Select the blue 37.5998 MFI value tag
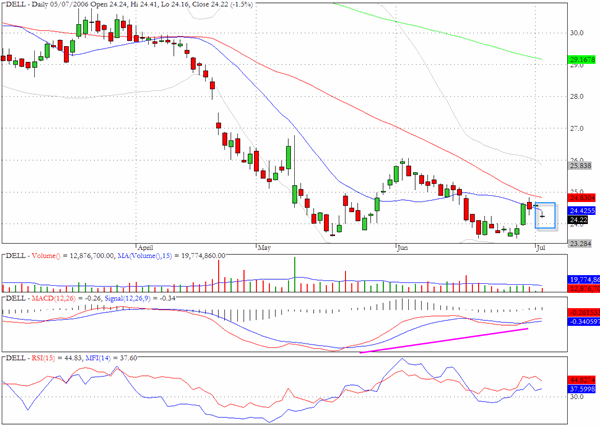This screenshot has width=600, height=426. click(582, 389)
